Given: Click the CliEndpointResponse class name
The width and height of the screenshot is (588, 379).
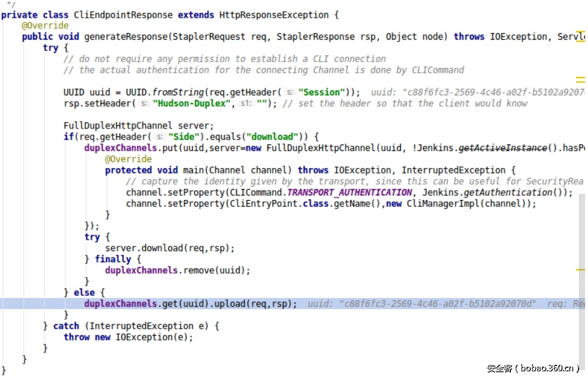Looking at the screenshot, I should tap(123, 15).
